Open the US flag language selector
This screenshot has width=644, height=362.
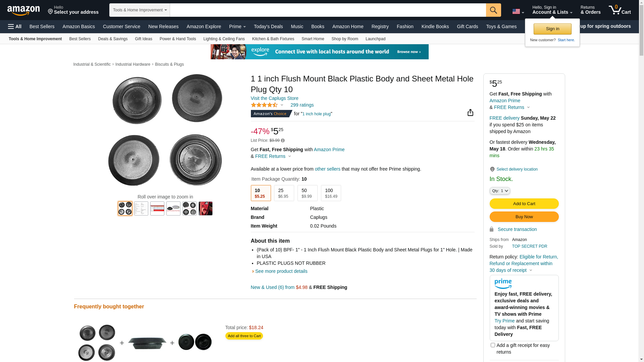[518, 12]
